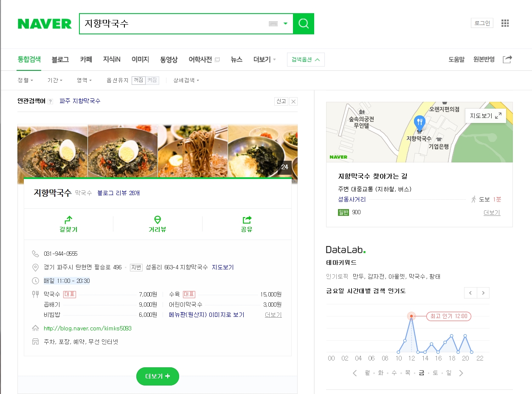Viewport: 532px width, 394px height.
Task: Switch to the 블로그 tab
Action: (60, 60)
